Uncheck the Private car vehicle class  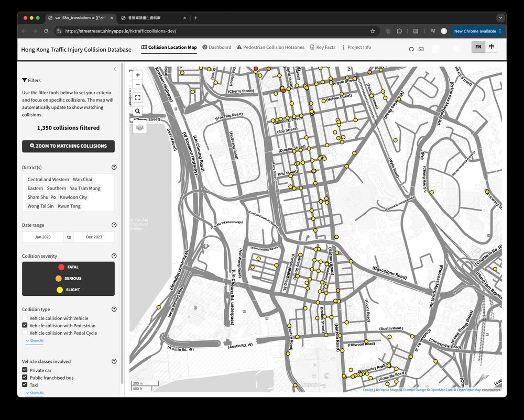click(x=25, y=370)
